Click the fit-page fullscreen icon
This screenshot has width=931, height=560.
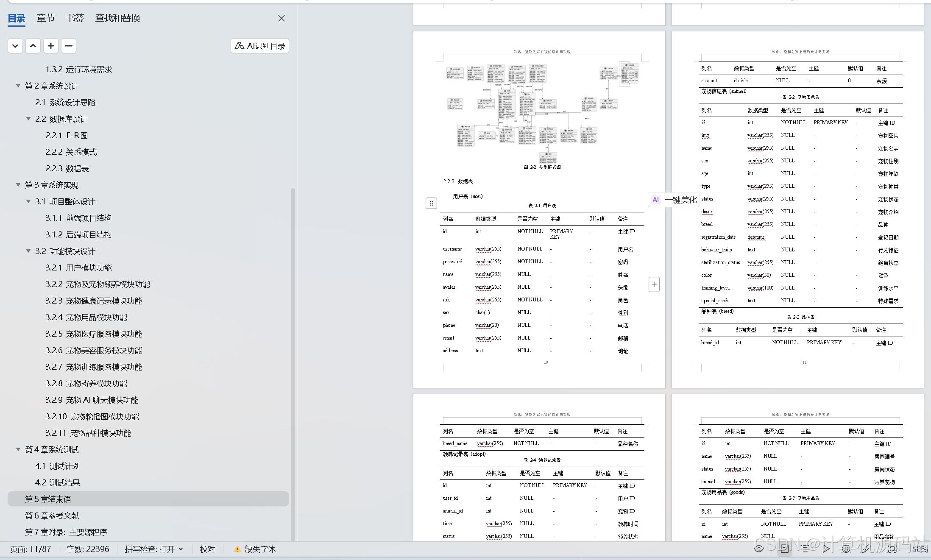click(892, 549)
